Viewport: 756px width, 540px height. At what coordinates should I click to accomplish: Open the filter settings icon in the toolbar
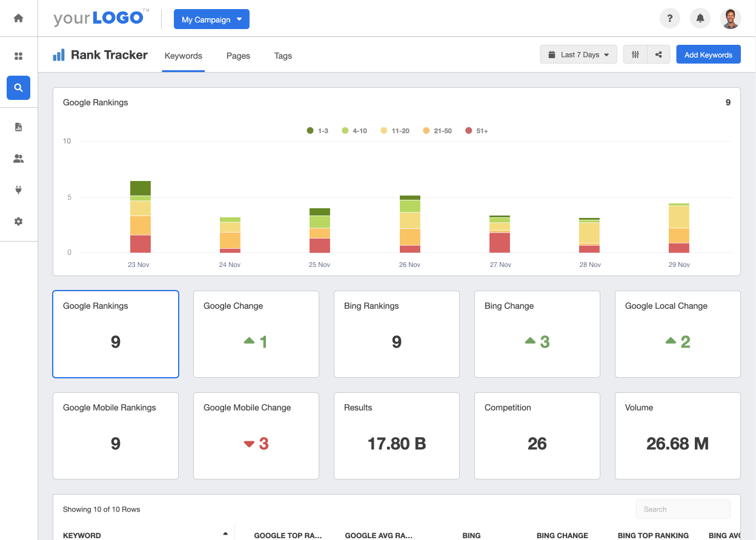635,54
